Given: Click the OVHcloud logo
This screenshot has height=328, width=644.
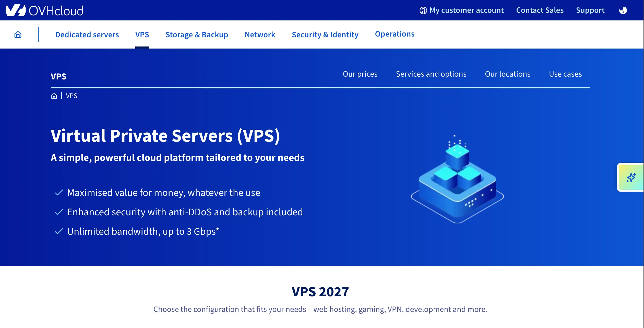Looking at the screenshot, I should [44, 10].
